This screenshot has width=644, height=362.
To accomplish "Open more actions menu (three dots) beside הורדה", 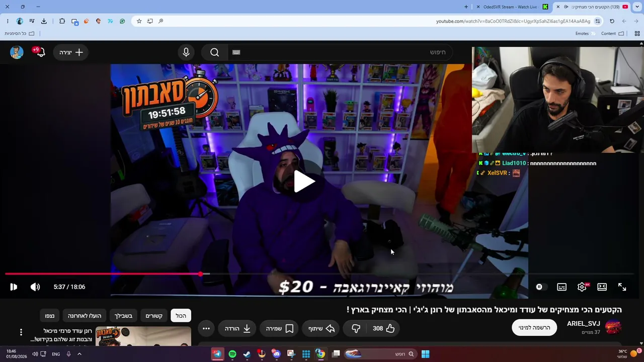I will click(x=206, y=328).
